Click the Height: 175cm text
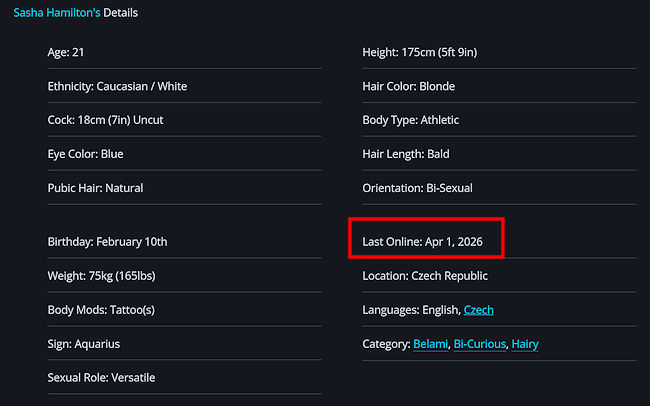Screen dimensions: 650x406 coord(425,52)
